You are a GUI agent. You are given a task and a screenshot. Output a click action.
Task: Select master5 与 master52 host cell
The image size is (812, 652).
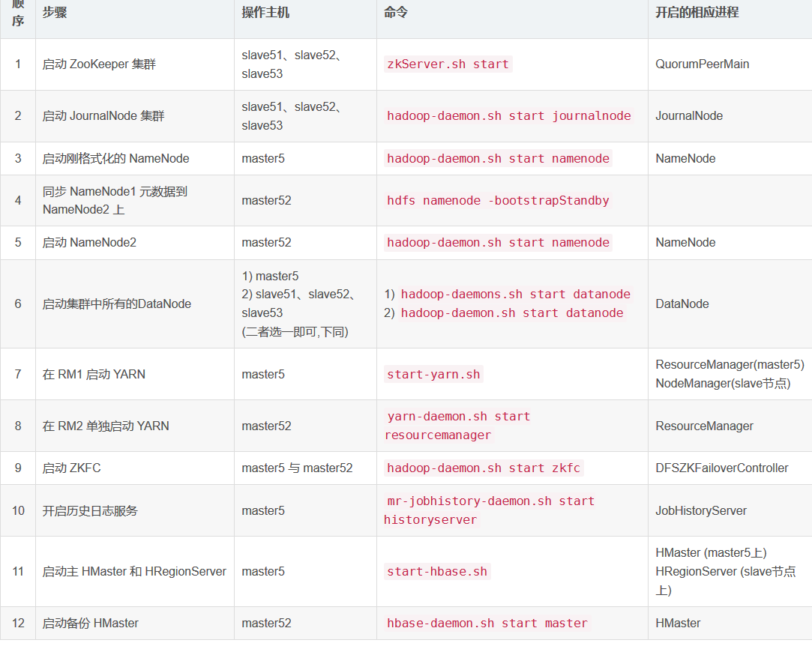pos(297,468)
